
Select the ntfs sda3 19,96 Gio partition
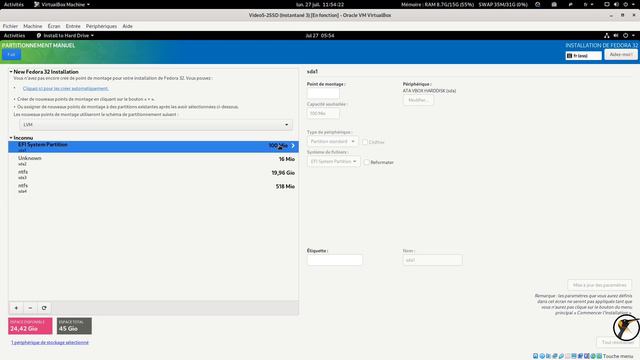click(x=153, y=174)
